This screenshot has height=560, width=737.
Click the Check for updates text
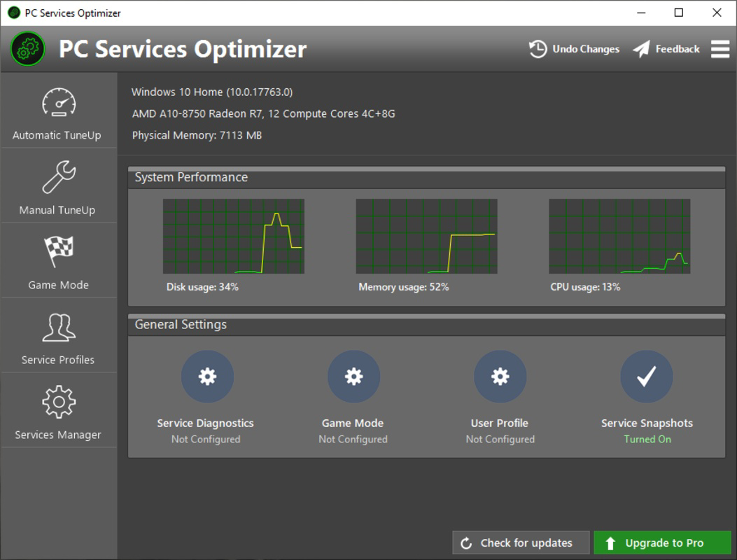click(526, 543)
